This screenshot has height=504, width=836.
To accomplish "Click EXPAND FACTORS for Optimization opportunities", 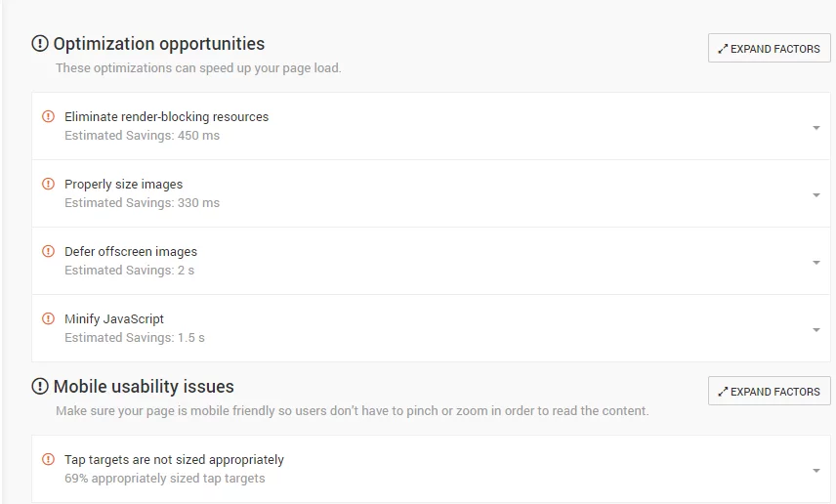I will tap(769, 48).
